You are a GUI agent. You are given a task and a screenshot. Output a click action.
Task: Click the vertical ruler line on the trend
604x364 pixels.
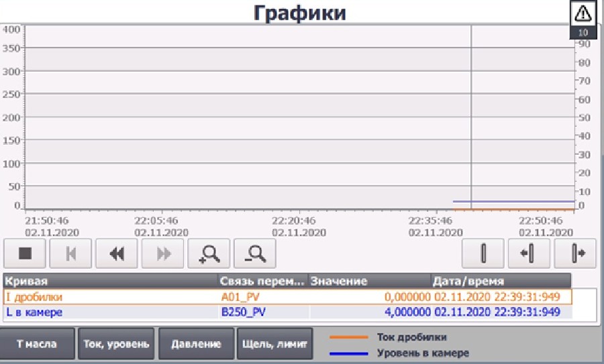pos(470,117)
